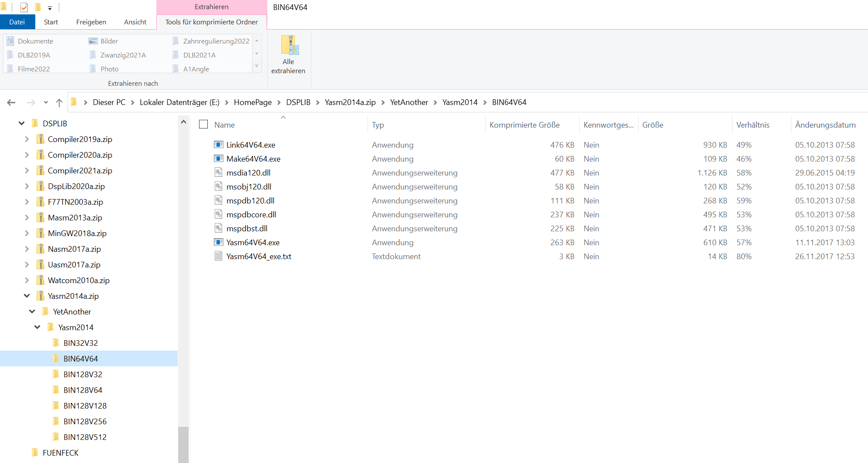Click the quick access properties checkmark icon
The image size is (868, 463).
tap(24, 7)
